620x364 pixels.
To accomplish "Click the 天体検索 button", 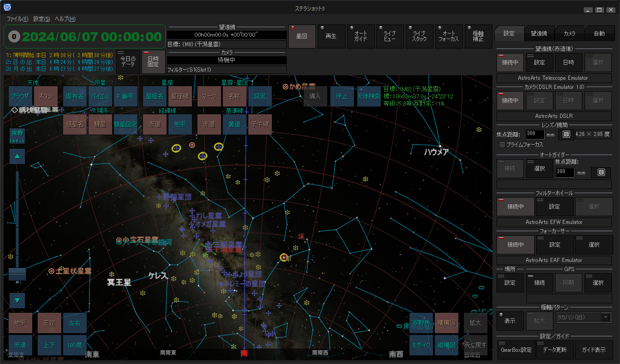I will click(369, 96).
